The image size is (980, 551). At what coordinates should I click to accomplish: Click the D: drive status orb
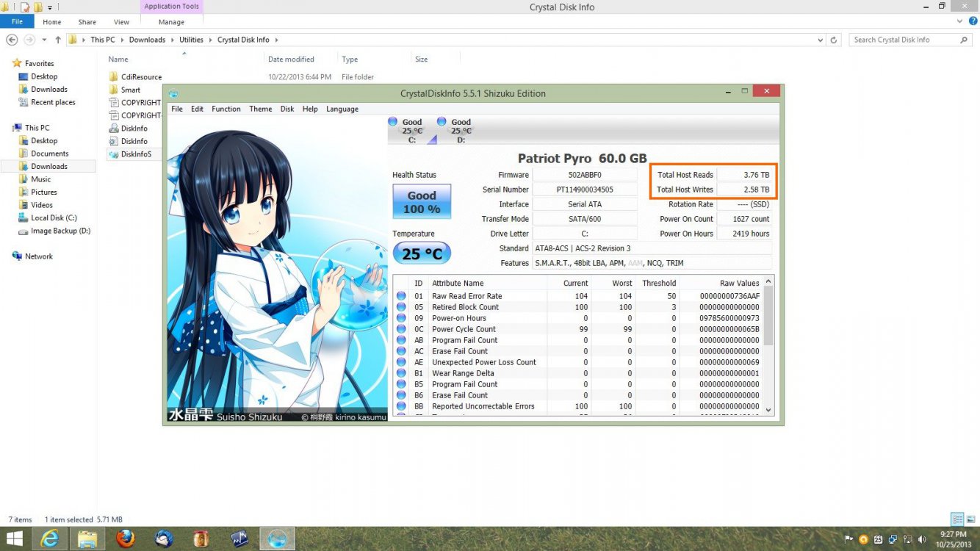coord(442,121)
